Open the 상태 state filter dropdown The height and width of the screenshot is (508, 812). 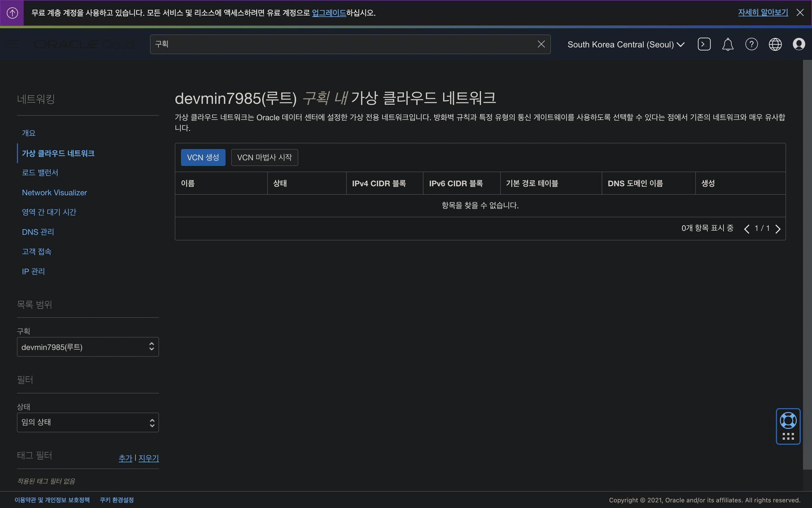(x=88, y=422)
